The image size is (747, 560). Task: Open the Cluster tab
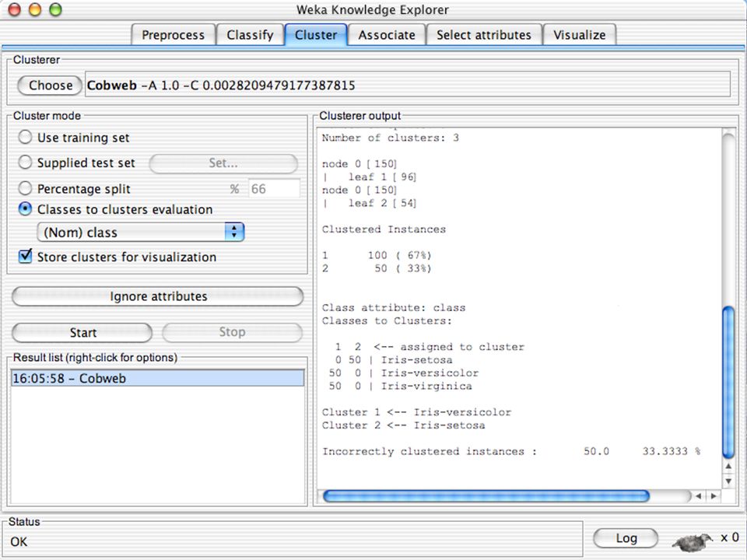pos(316,35)
